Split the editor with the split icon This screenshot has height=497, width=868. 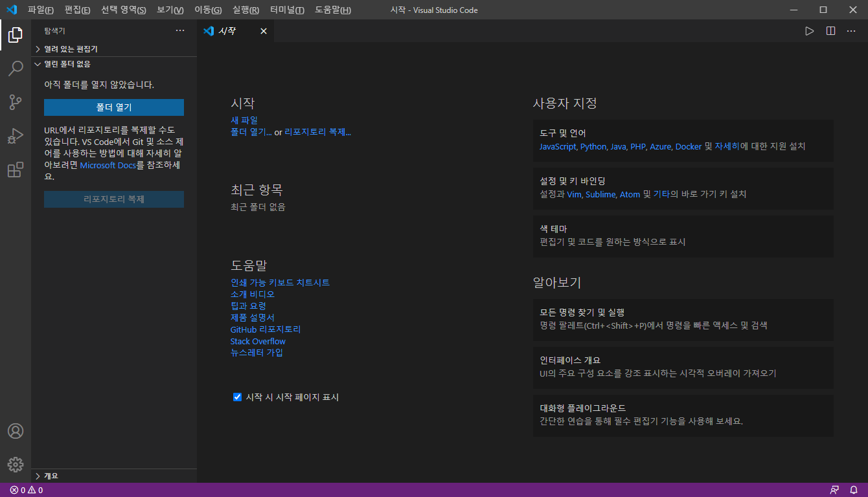pyautogui.click(x=830, y=31)
